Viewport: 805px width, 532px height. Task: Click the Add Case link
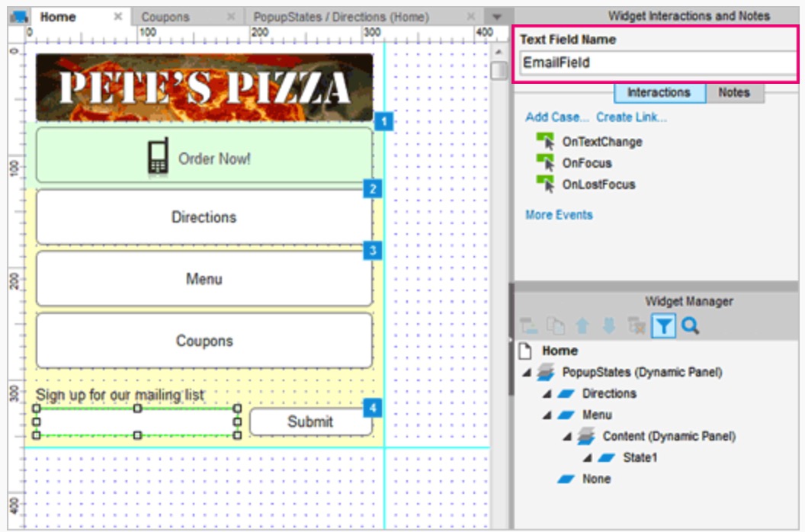(557, 117)
